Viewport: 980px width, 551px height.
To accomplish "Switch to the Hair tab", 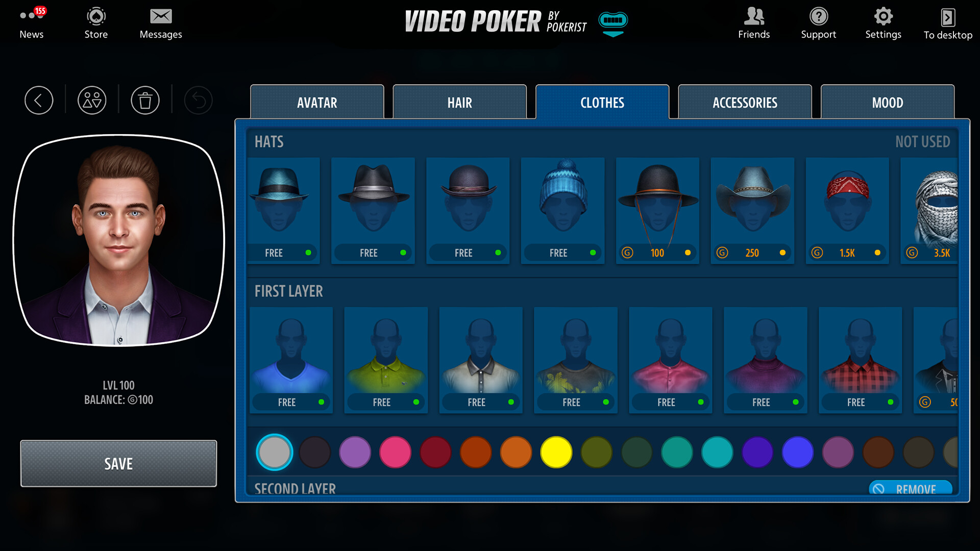I will tap(459, 103).
